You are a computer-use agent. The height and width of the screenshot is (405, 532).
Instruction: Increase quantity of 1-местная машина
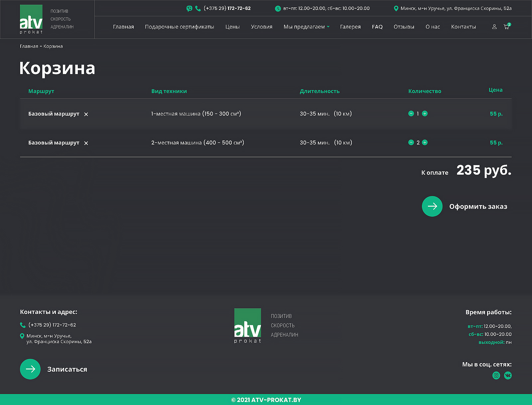(425, 114)
